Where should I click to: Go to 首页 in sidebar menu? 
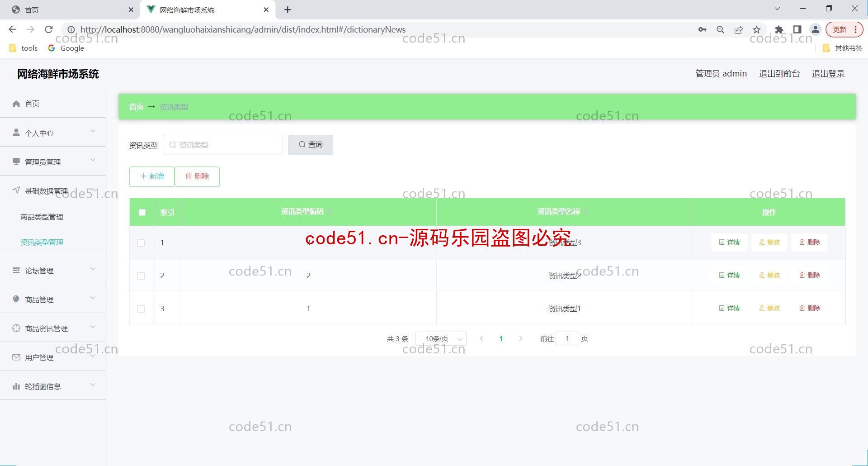(x=53, y=104)
